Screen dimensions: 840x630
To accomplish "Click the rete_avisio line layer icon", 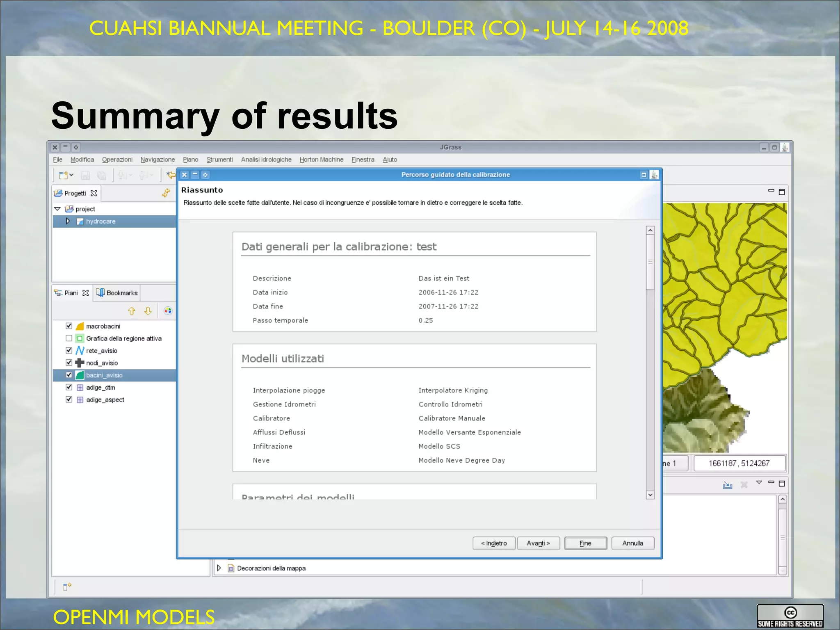I will (80, 351).
